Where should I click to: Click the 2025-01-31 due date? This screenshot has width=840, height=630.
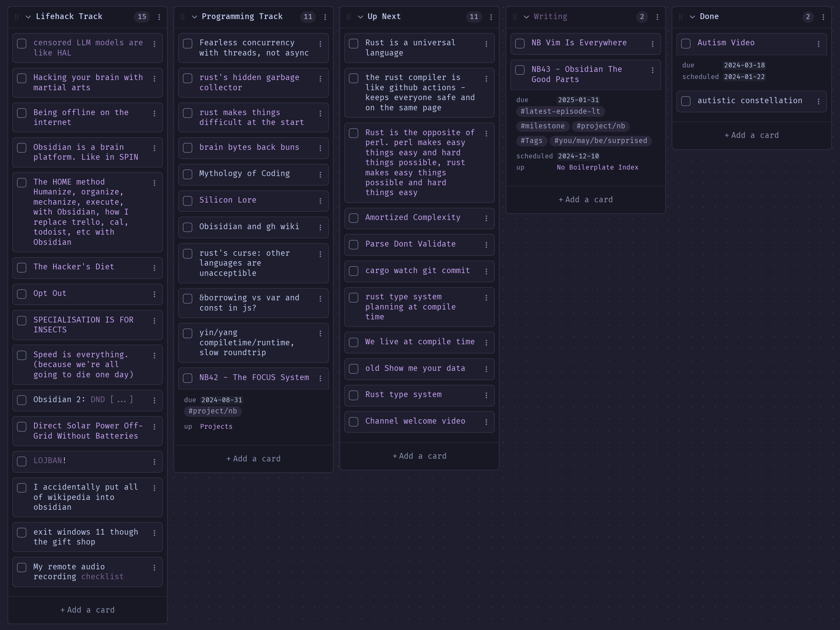click(578, 100)
